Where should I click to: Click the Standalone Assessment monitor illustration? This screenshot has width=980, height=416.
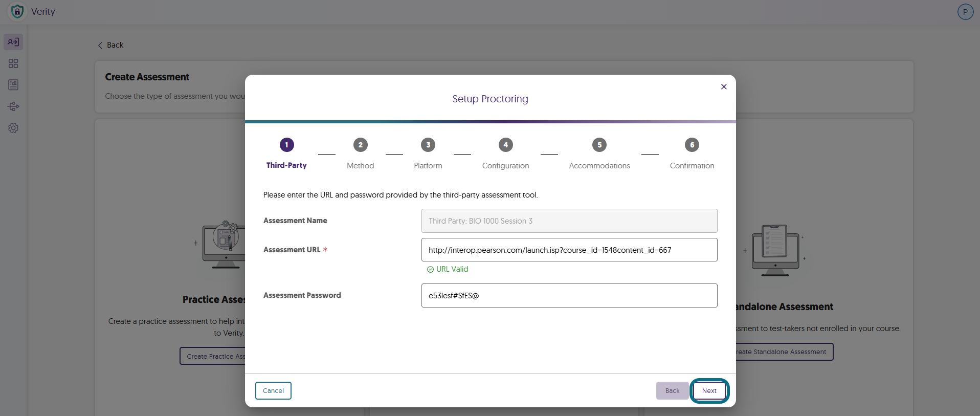click(775, 250)
